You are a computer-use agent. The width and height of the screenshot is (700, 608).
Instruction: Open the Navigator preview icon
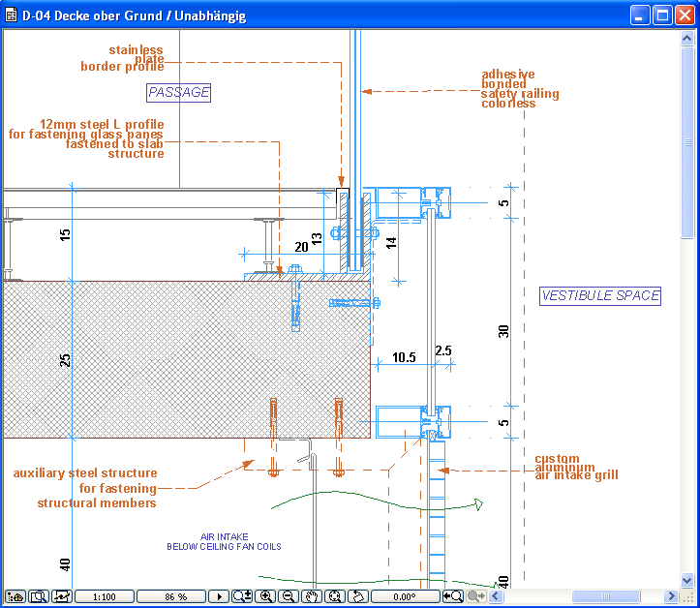click(39, 596)
